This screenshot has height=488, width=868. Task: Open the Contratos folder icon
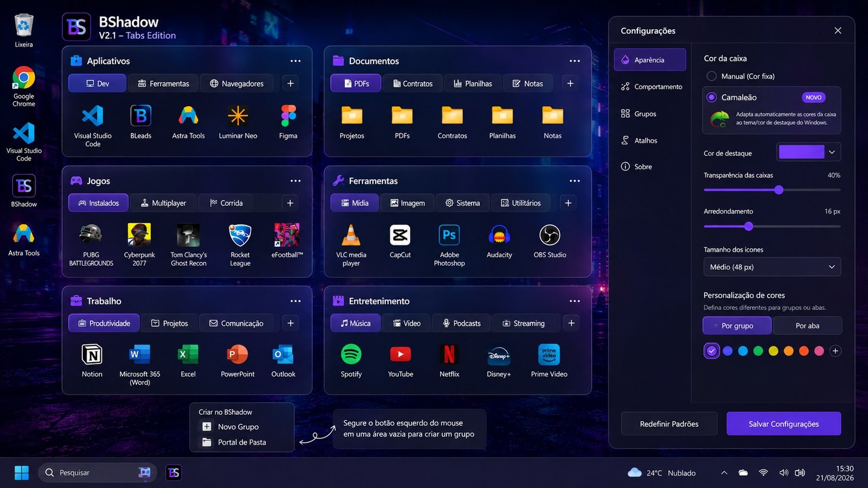(x=452, y=115)
